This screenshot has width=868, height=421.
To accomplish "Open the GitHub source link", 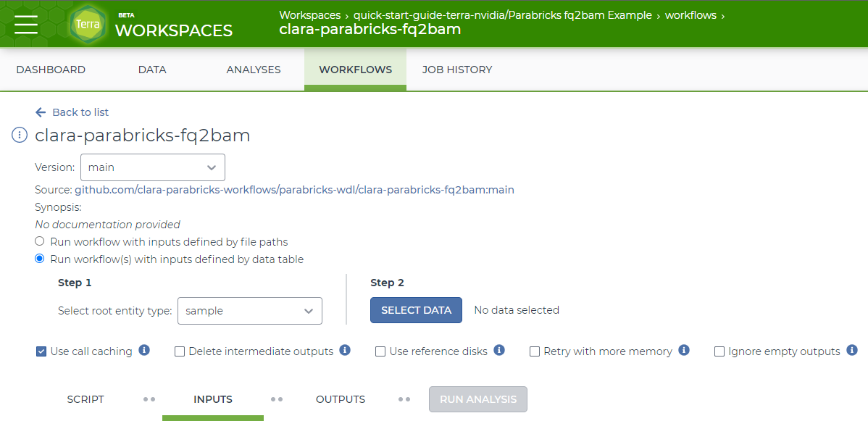I will pos(294,190).
